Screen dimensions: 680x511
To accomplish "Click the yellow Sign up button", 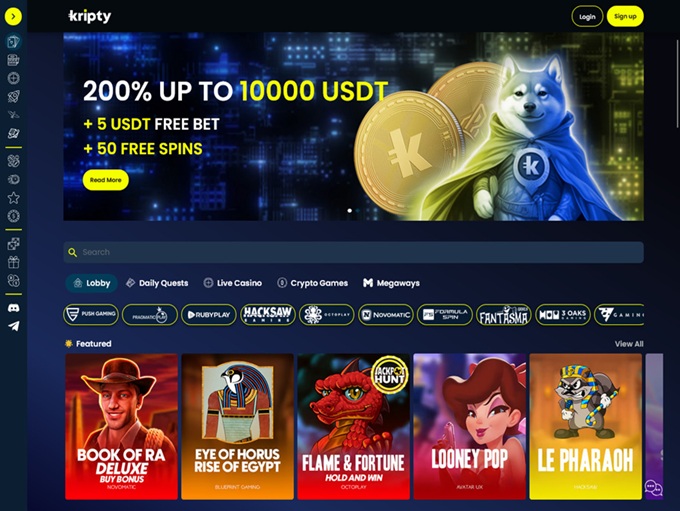I will pyautogui.click(x=625, y=16).
